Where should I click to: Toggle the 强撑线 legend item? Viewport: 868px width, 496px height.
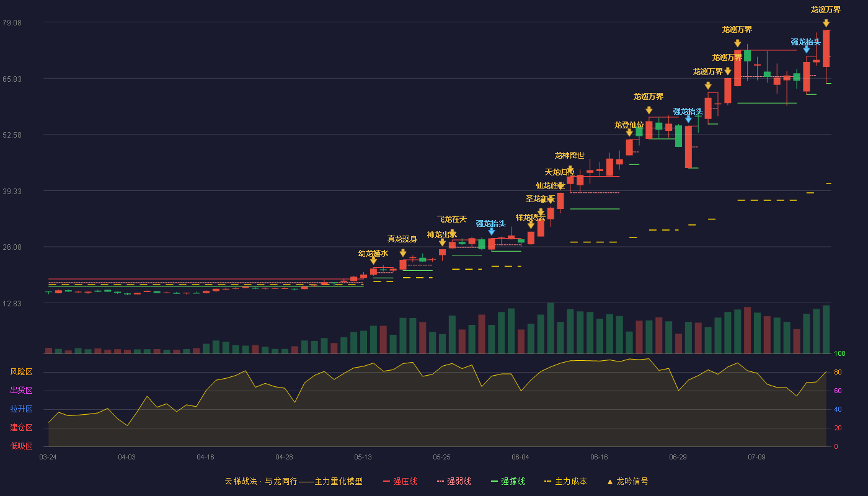pos(508,481)
